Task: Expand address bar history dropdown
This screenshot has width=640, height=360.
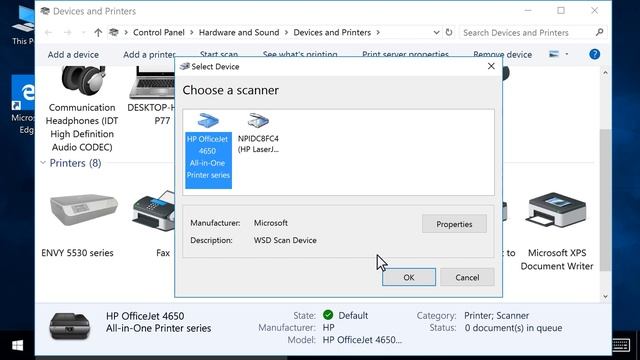Action: 436,33
